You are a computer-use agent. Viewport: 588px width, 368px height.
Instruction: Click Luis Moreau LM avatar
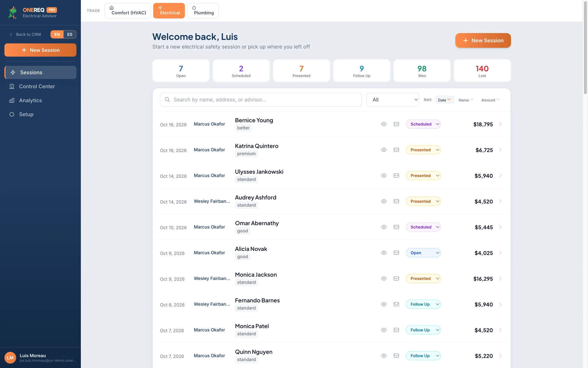tap(10, 358)
